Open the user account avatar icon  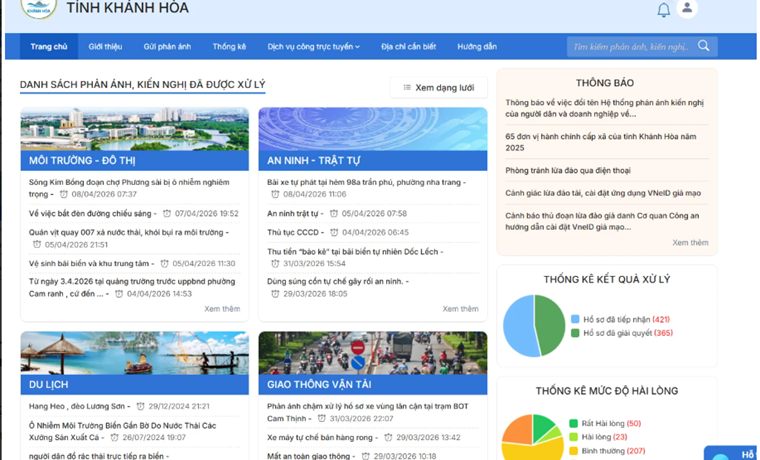point(687,9)
